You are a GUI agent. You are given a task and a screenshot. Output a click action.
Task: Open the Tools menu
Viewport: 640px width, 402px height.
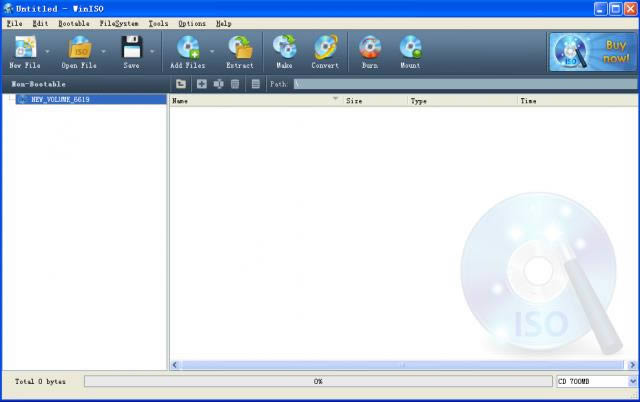pos(158,22)
